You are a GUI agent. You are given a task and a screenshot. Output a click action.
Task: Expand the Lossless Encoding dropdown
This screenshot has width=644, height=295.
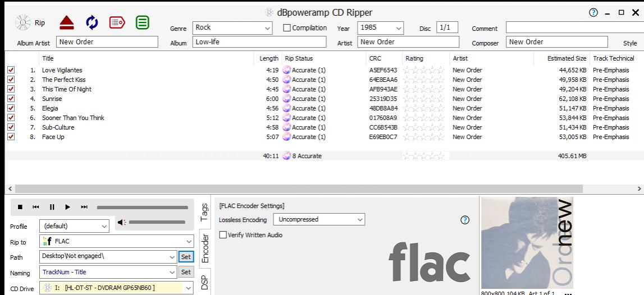[x=359, y=220]
